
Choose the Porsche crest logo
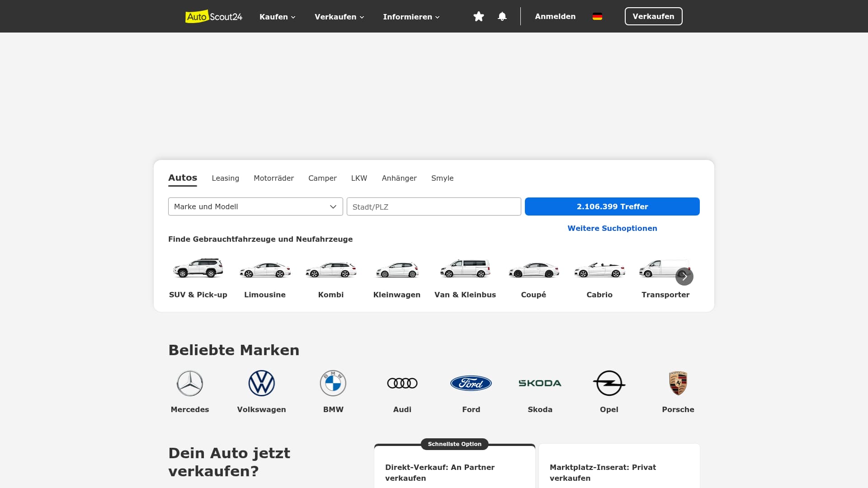(678, 383)
